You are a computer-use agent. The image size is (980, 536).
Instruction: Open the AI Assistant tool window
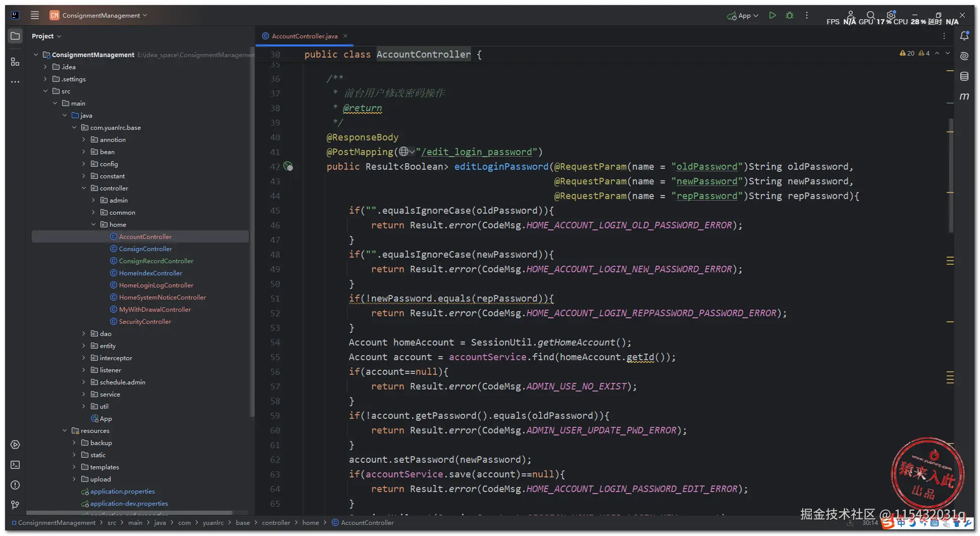coord(964,56)
